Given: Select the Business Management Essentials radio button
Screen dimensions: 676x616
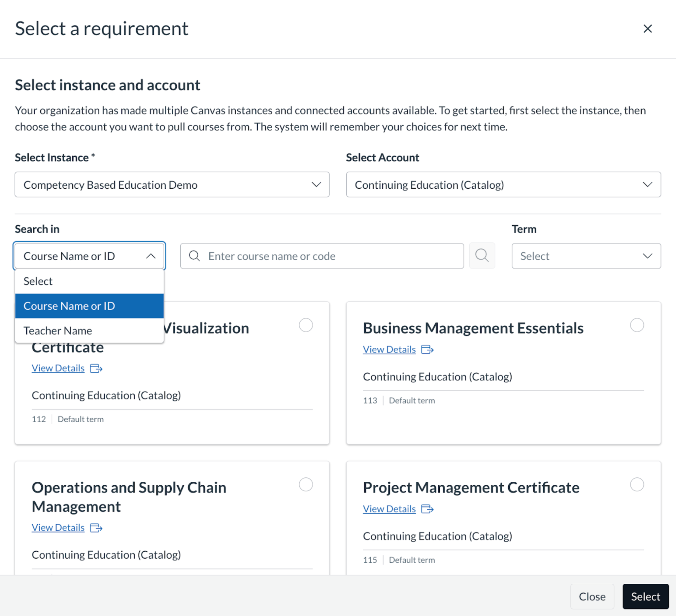Looking at the screenshot, I should point(636,325).
